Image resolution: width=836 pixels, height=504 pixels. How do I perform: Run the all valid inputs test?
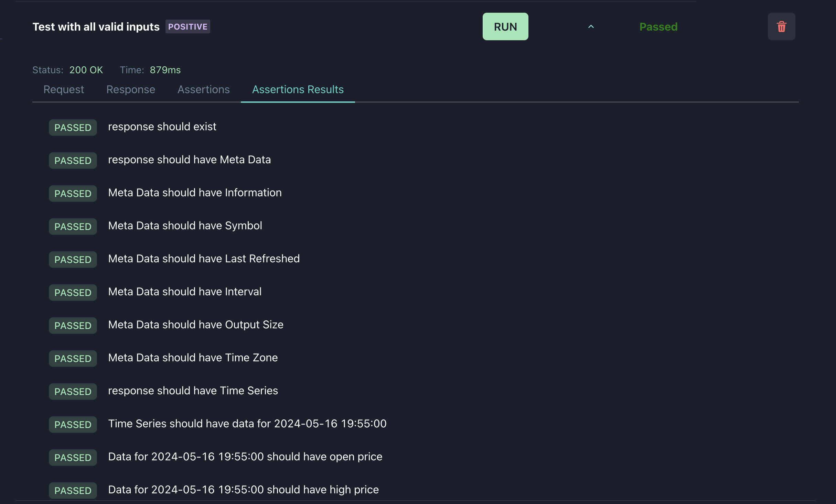pyautogui.click(x=505, y=26)
